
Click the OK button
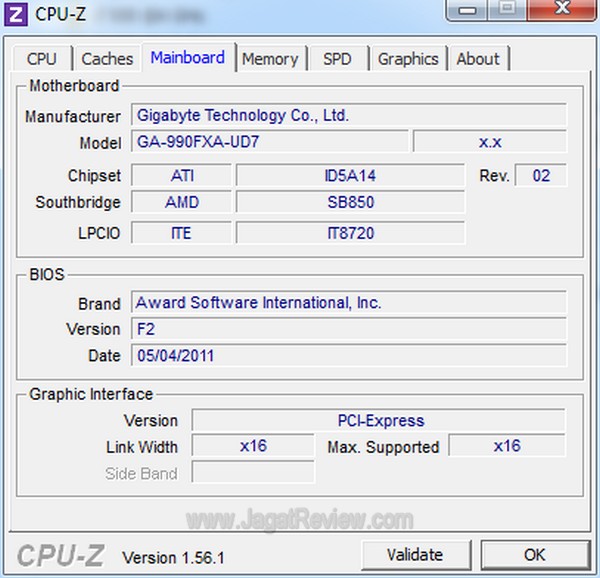pyautogui.click(x=535, y=555)
